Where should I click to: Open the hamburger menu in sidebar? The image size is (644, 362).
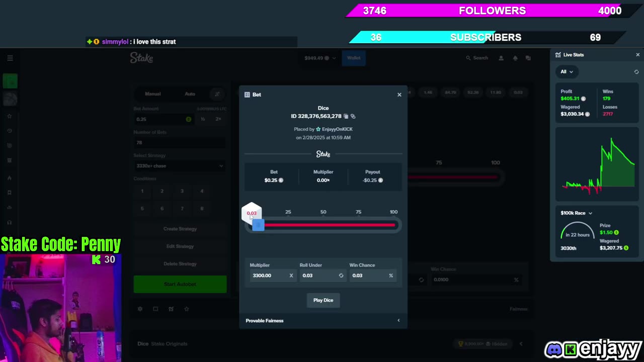click(10, 58)
